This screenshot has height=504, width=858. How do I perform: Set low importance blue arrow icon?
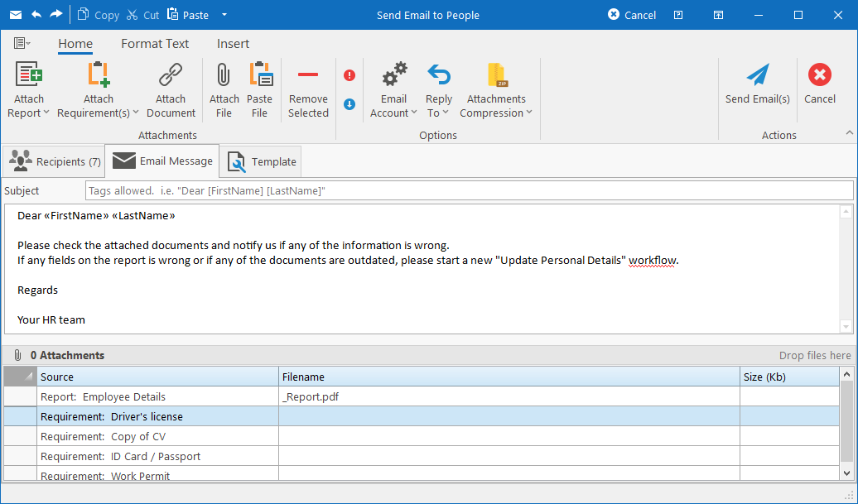(349, 103)
